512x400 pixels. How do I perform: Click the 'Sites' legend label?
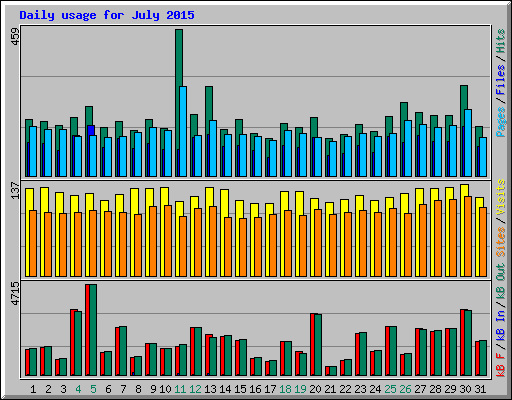[501, 242]
